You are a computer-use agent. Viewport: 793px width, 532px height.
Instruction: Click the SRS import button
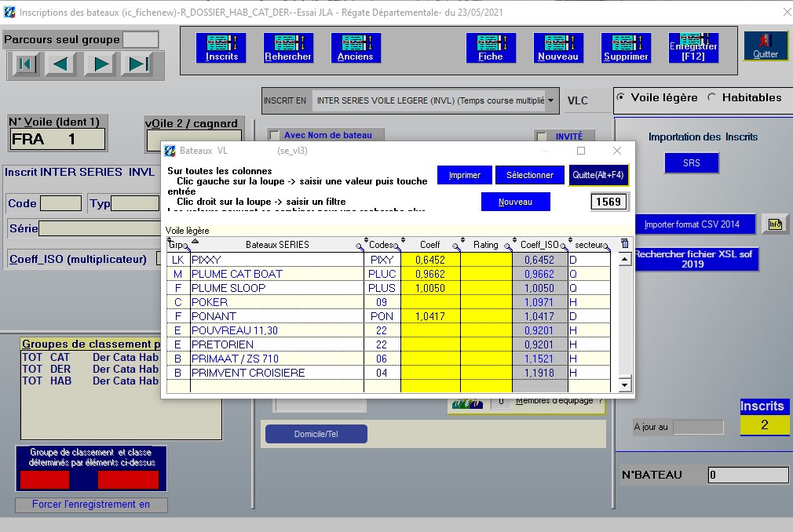[692, 162]
